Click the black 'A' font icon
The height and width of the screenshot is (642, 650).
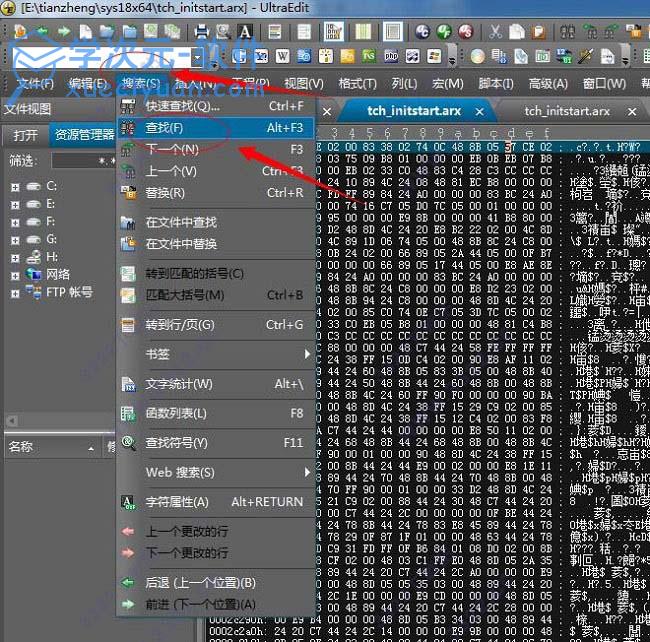(245, 31)
